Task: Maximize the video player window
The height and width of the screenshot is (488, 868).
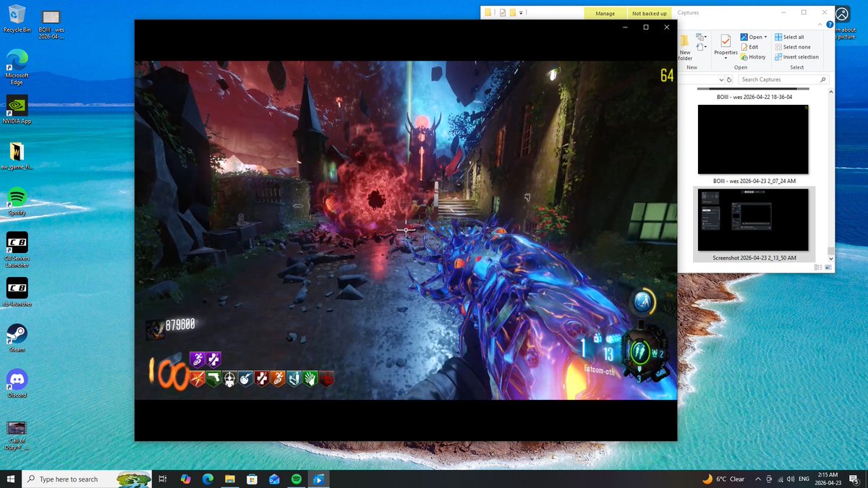Action: click(646, 27)
